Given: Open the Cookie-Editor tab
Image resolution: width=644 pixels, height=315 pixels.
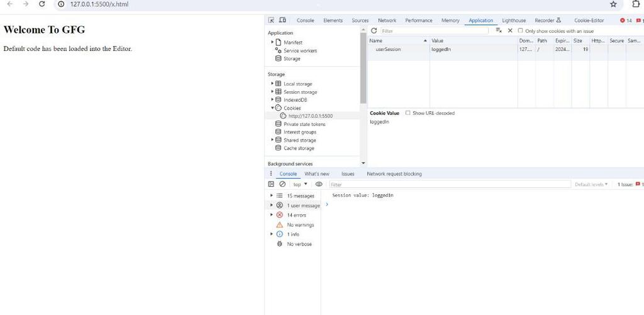Looking at the screenshot, I should tap(589, 21).
